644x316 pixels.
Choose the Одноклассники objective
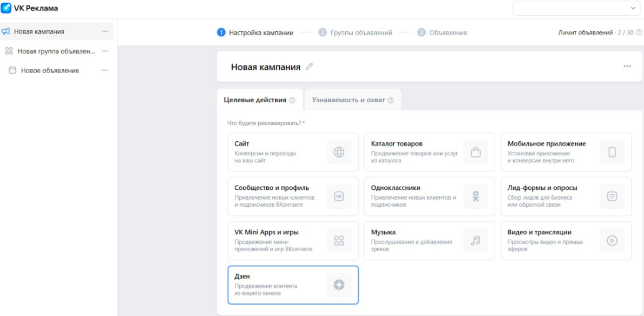430,196
